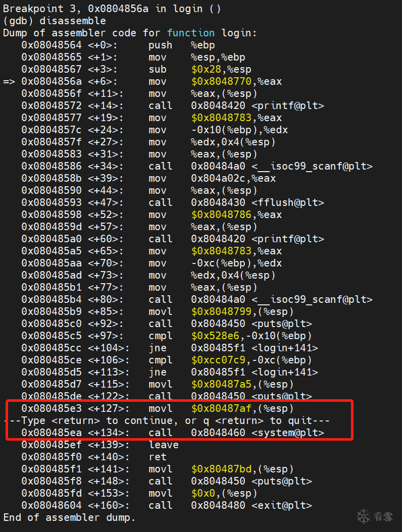The image size is (402, 532).
Task: Click the '0x804a02c,%eax' operand
Action: [233, 179]
